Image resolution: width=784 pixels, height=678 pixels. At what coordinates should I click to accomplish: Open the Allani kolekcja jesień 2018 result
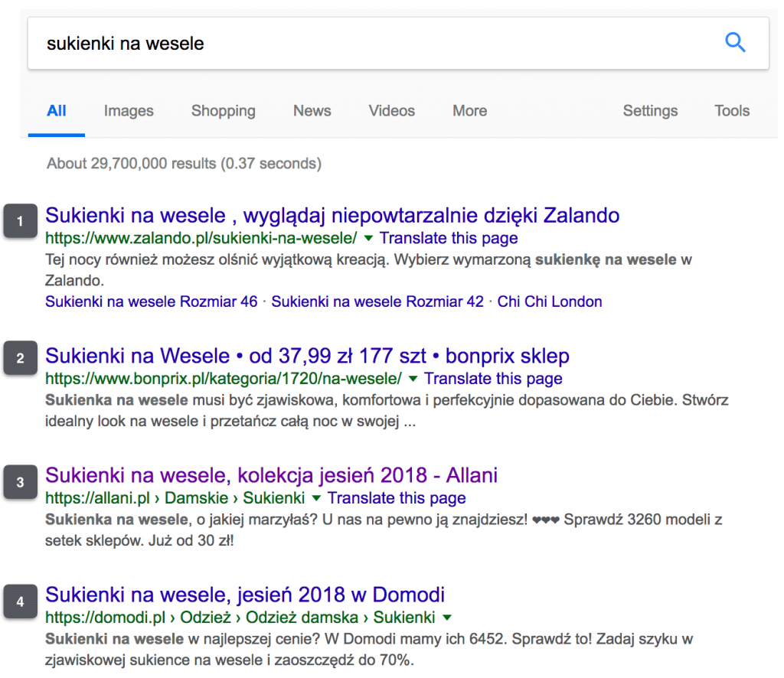pyautogui.click(x=273, y=475)
